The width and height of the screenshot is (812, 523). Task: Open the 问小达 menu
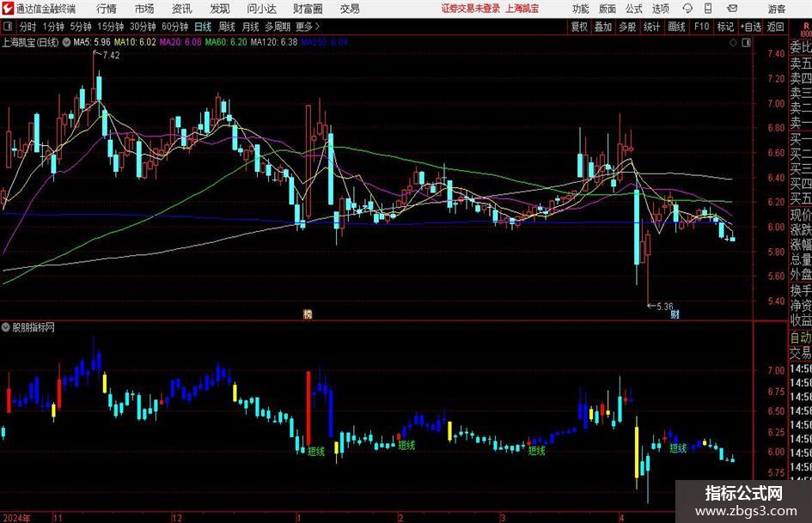click(261, 9)
